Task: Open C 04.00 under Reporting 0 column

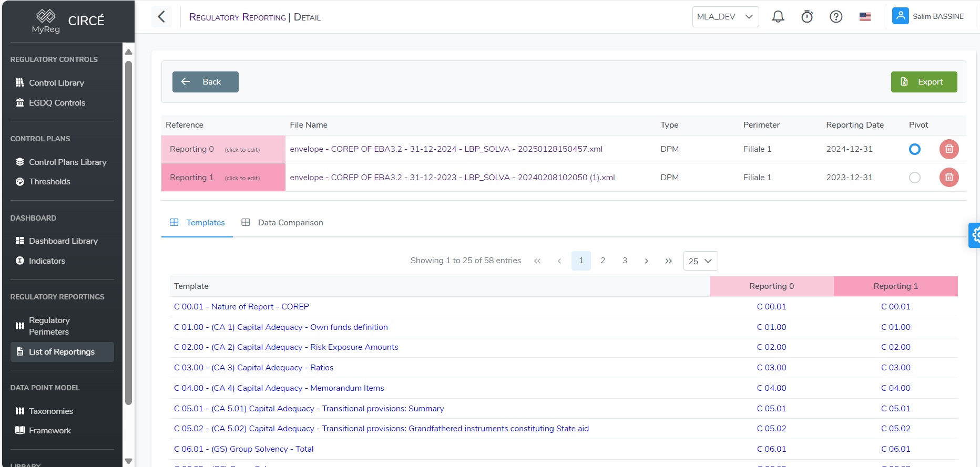Action: pyautogui.click(x=771, y=388)
